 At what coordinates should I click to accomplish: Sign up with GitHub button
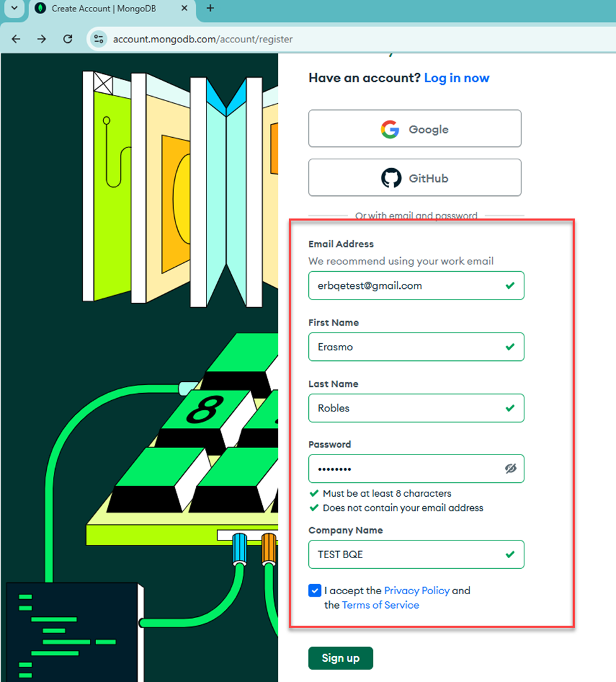(414, 178)
